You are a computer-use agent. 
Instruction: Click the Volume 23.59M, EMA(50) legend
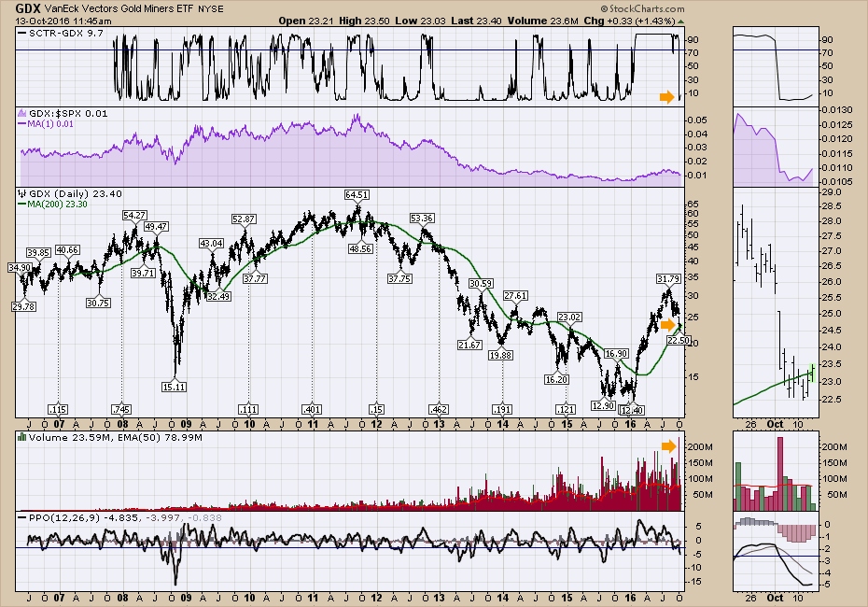pos(115,438)
